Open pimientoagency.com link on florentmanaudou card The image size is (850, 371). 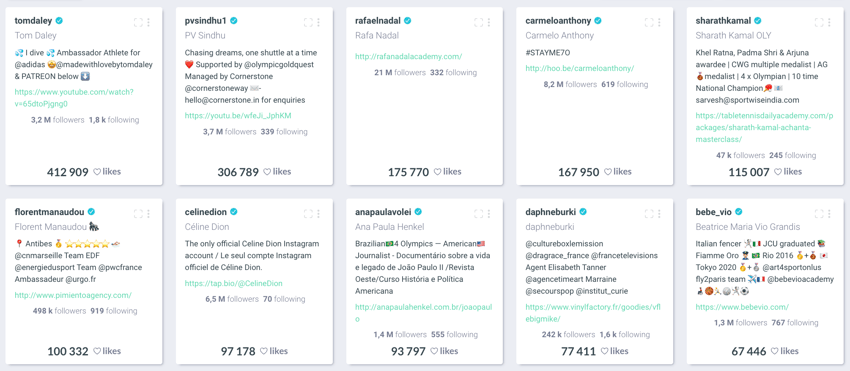click(x=73, y=296)
